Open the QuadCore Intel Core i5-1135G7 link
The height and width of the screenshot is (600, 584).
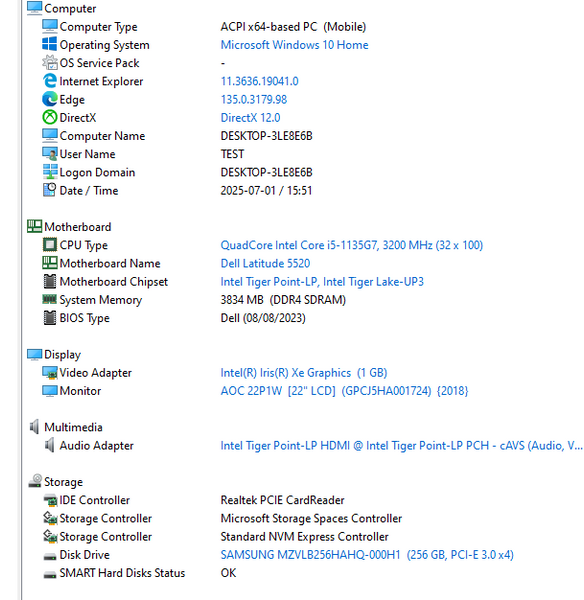[352, 245]
